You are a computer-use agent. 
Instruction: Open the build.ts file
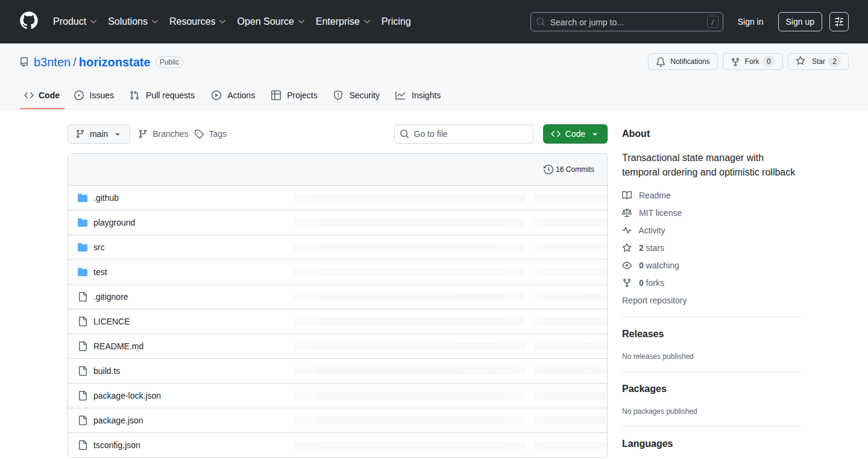click(x=107, y=371)
